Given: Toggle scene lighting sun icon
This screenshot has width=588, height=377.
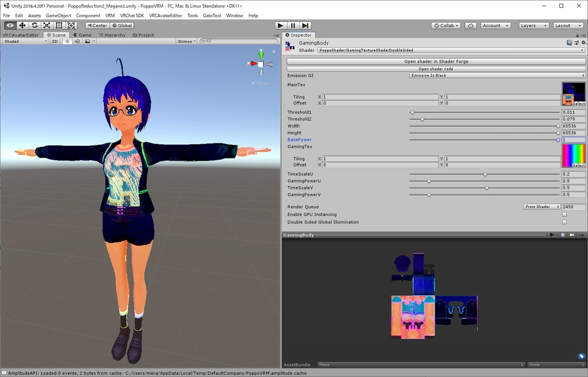Looking at the screenshot, I should click(x=68, y=41).
